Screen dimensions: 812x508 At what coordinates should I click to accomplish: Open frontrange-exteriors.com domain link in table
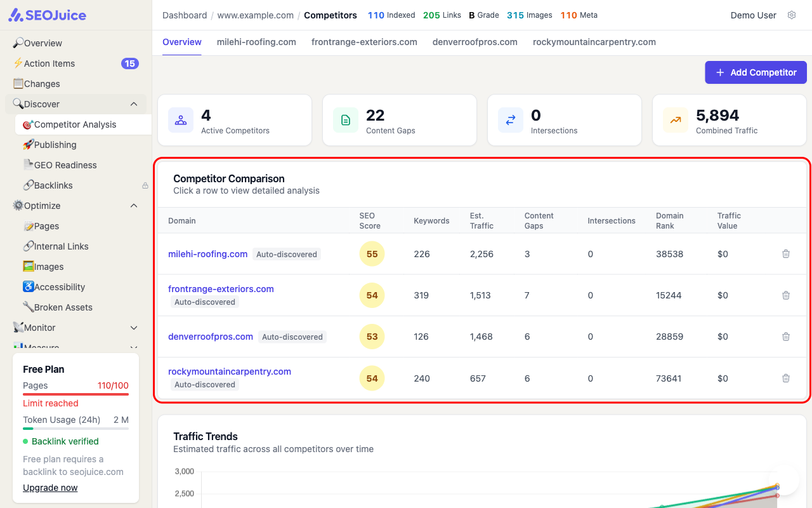pos(221,289)
